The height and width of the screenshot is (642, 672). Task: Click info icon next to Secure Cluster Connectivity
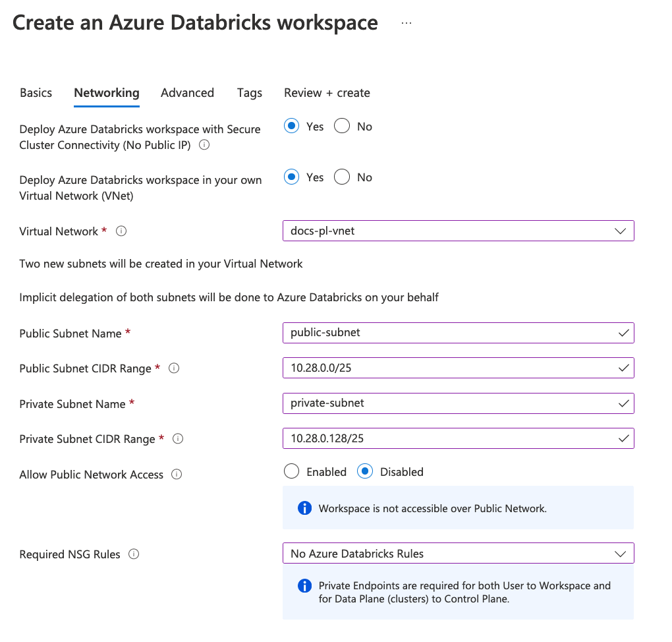[x=204, y=145]
